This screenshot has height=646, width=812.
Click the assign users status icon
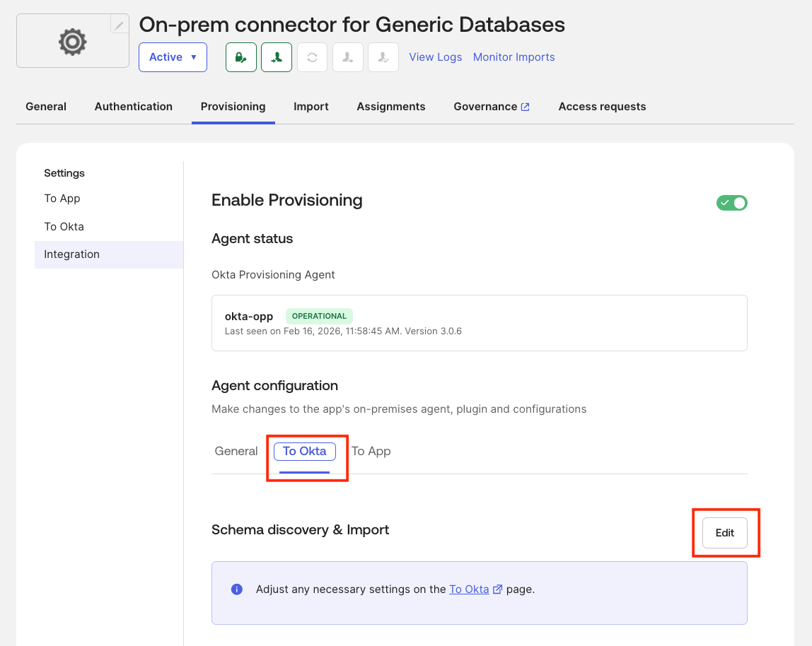pos(347,57)
